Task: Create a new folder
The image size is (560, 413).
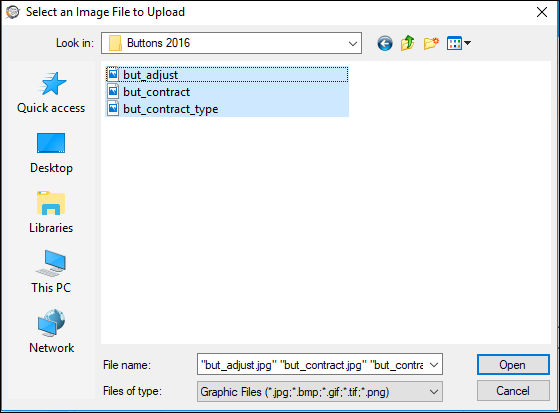Action: point(431,44)
